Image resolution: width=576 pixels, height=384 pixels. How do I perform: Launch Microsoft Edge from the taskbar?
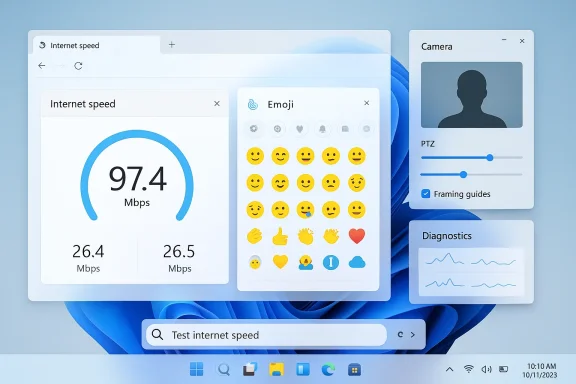[x=328, y=369]
